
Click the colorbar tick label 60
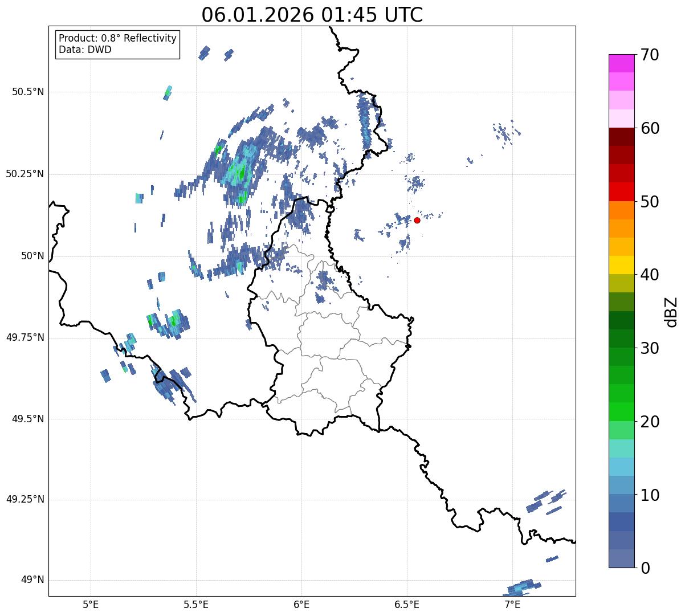[650, 128]
